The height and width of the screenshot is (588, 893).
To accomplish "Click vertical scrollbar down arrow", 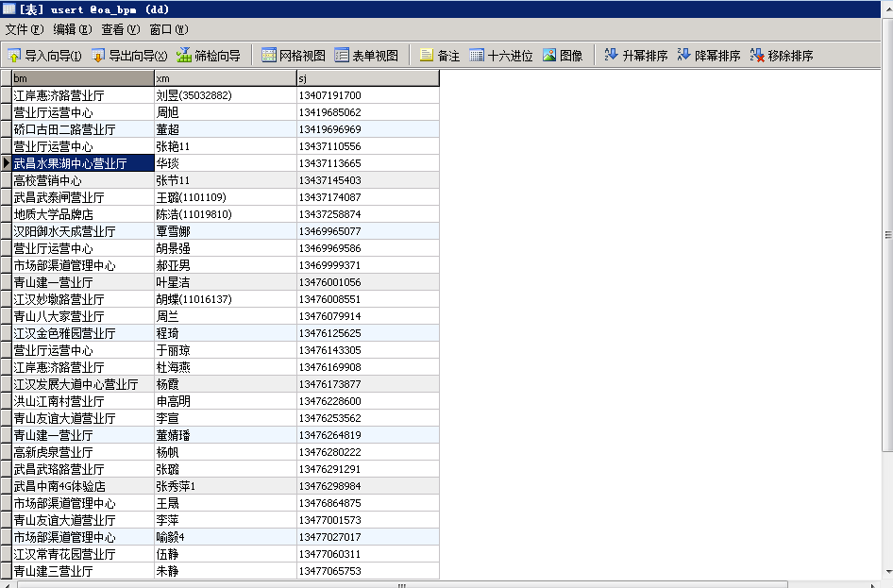I will click(887, 572).
